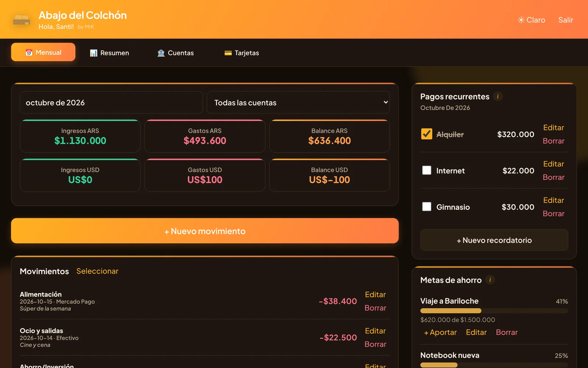Image resolution: width=588 pixels, height=368 pixels.
Task: Click the Notebook nueva goal title
Action: tap(450, 355)
